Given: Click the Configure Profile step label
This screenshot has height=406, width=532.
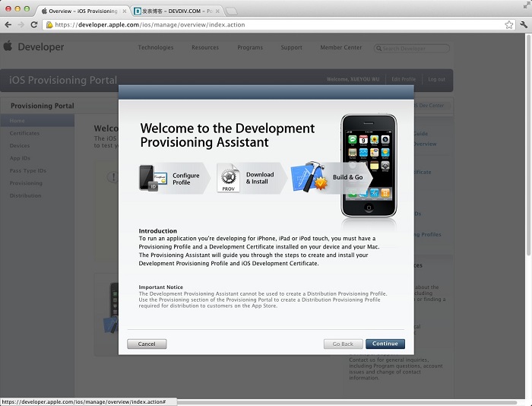Looking at the screenshot, I should (186, 179).
